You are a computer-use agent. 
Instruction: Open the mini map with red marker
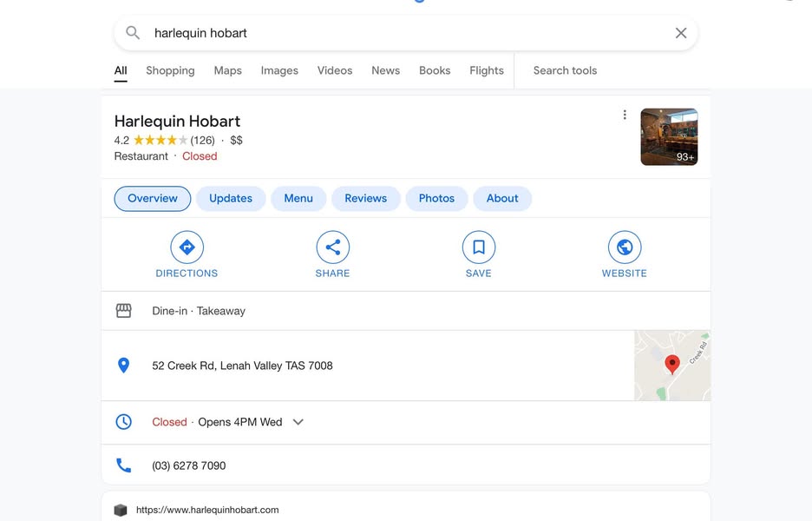point(672,366)
